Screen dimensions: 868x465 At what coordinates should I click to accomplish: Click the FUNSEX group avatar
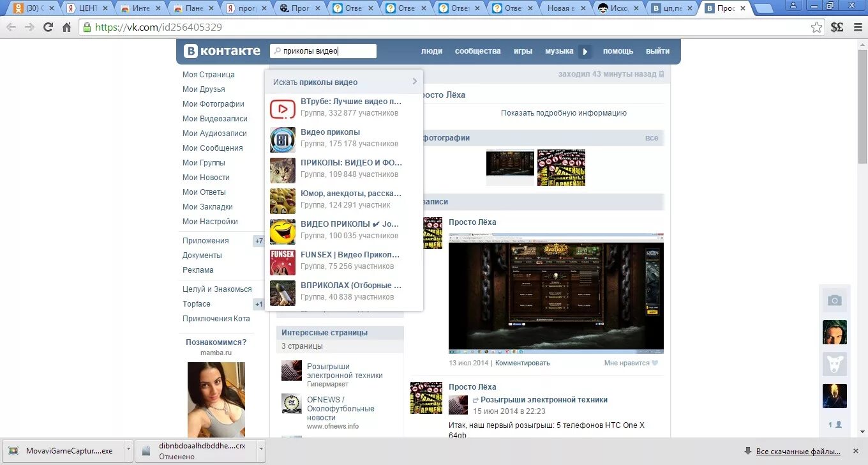tap(282, 262)
